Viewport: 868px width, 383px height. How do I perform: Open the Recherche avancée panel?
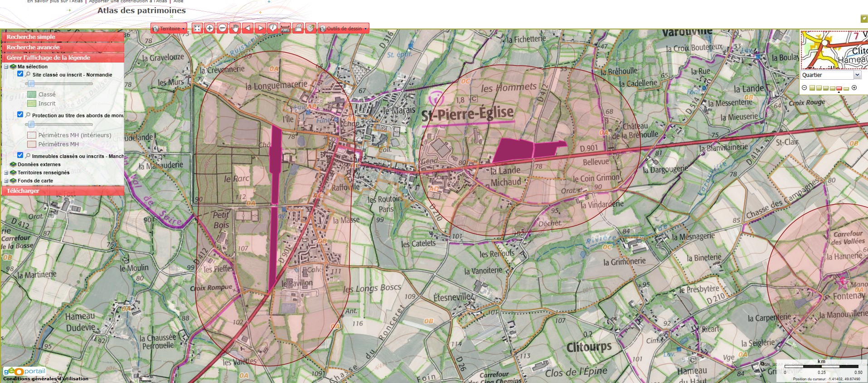tap(63, 47)
